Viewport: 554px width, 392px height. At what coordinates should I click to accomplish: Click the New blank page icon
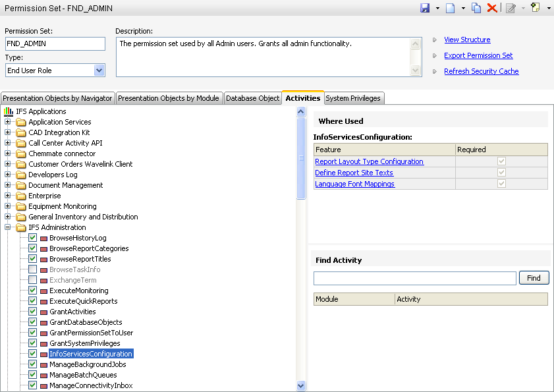(451, 8)
